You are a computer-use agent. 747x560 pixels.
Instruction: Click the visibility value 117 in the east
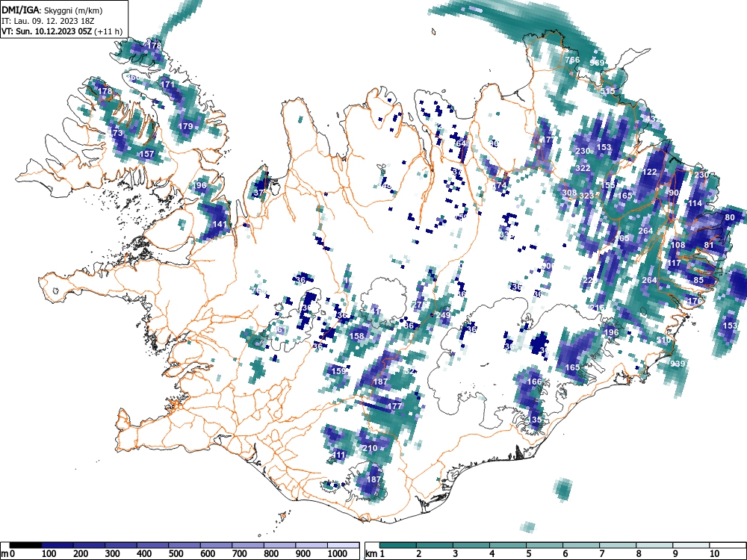[x=674, y=263]
